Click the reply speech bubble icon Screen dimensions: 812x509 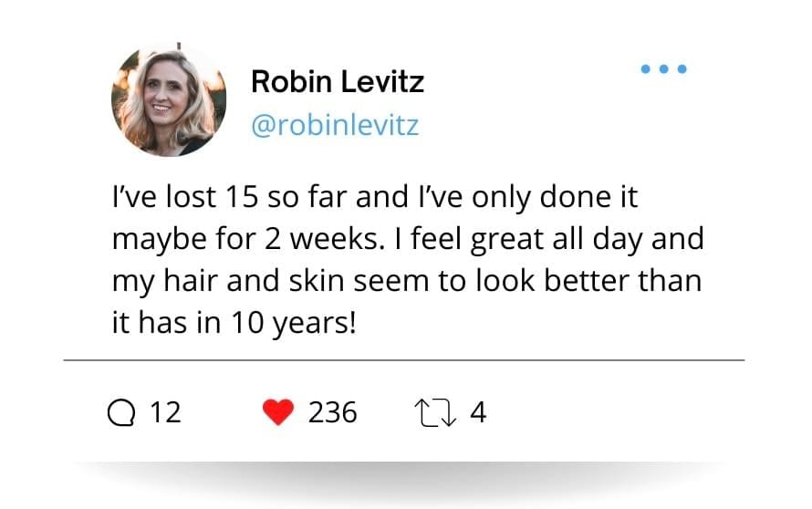pyautogui.click(x=121, y=412)
